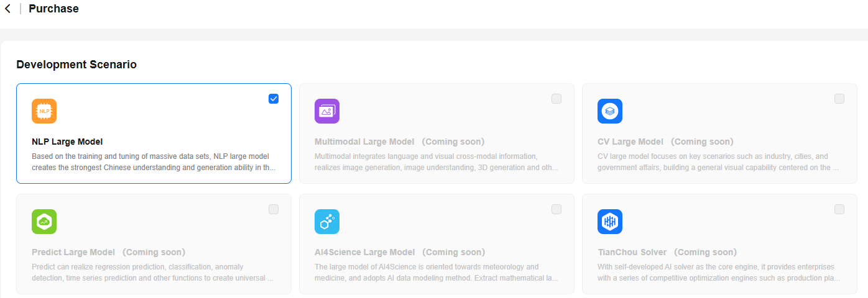Tick the TianChou Solver checkbox
Image resolution: width=868 pixels, height=298 pixels.
point(839,209)
